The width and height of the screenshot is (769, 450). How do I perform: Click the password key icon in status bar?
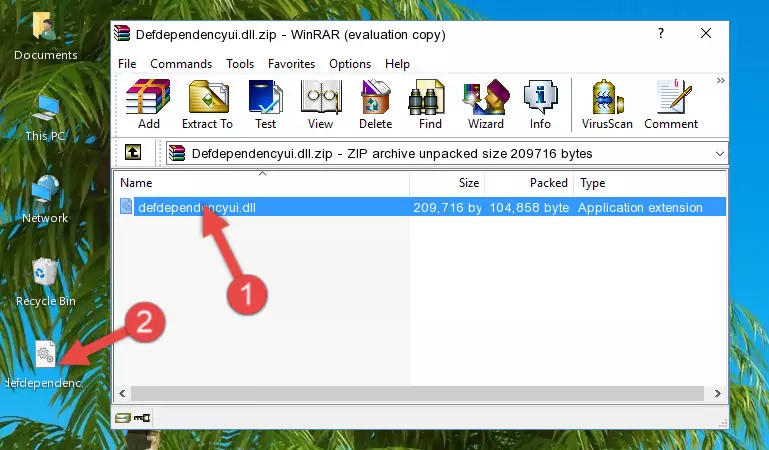point(142,418)
